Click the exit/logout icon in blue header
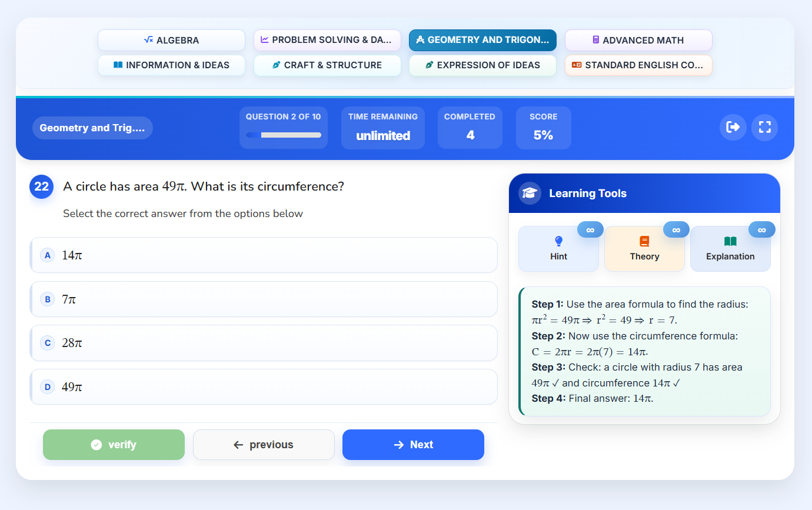 733,127
